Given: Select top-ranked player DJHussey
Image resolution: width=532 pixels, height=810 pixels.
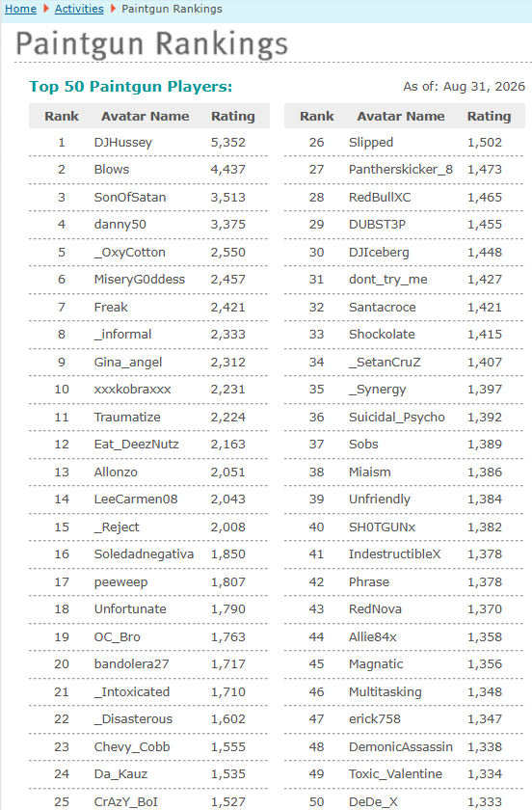Looking at the screenshot, I should pos(123,143).
